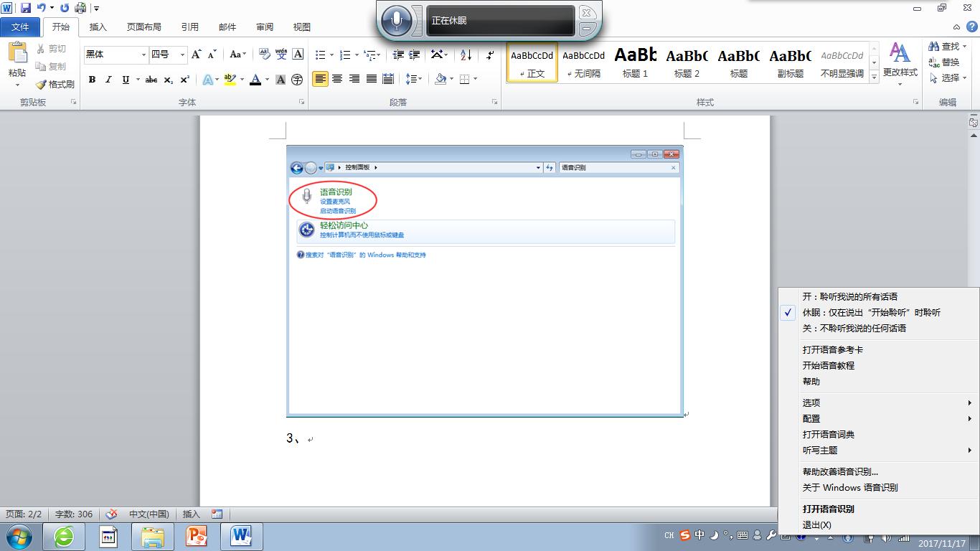Open the Line Spacing dropdown

pyautogui.click(x=413, y=79)
